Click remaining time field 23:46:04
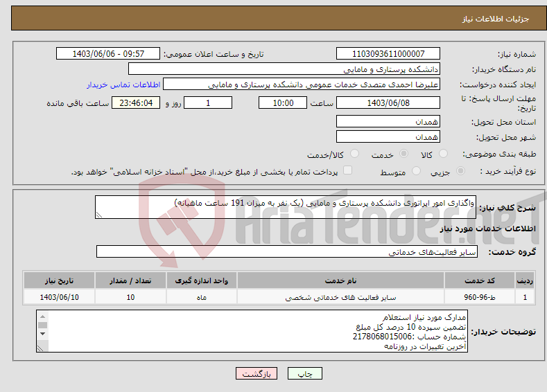 coord(136,103)
